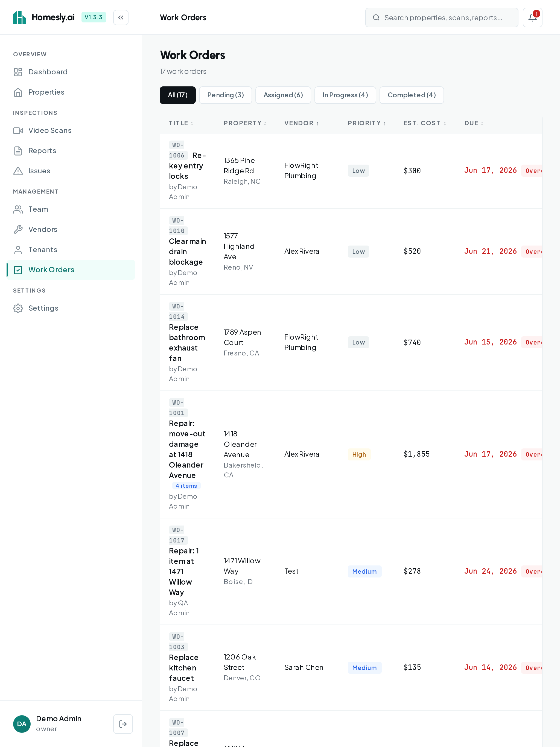Click the V1.3.3 version badge

tap(94, 17)
